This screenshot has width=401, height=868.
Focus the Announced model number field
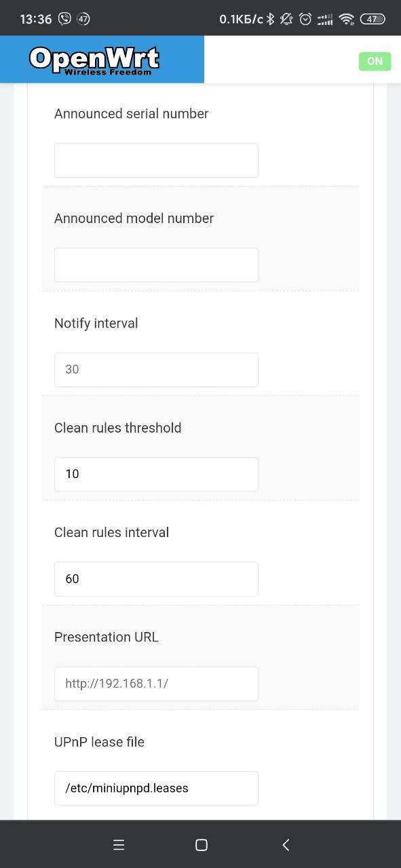(156, 264)
